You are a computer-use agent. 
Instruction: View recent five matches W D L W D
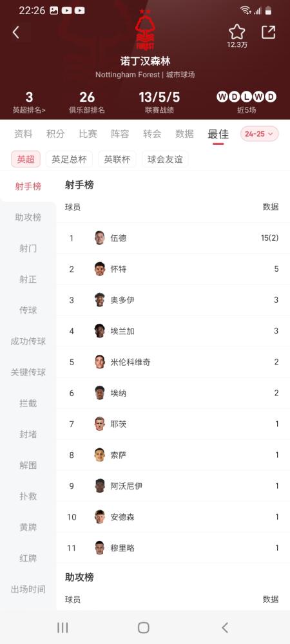click(x=246, y=97)
